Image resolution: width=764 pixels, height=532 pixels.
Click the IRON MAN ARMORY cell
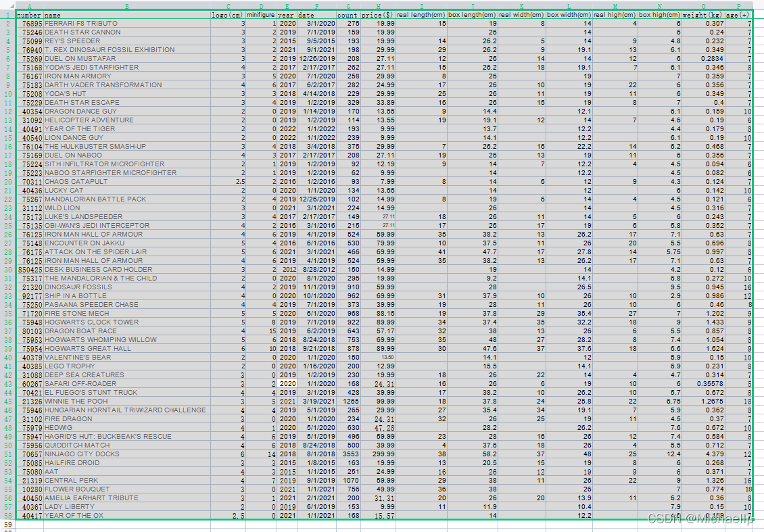(126, 76)
